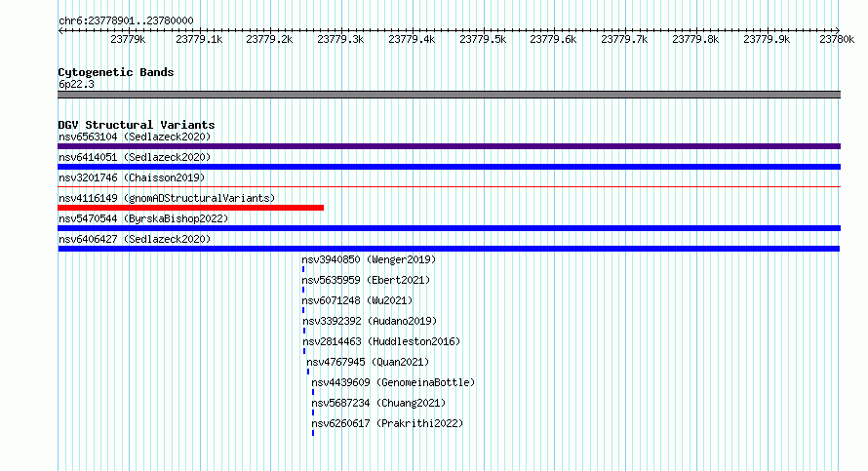Click the 23779.2k ruler label

pyautogui.click(x=269, y=39)
